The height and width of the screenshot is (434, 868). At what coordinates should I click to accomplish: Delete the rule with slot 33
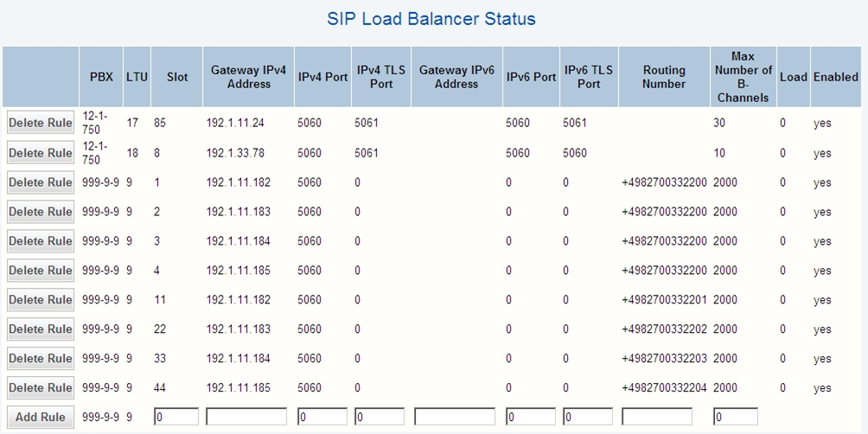41,359
